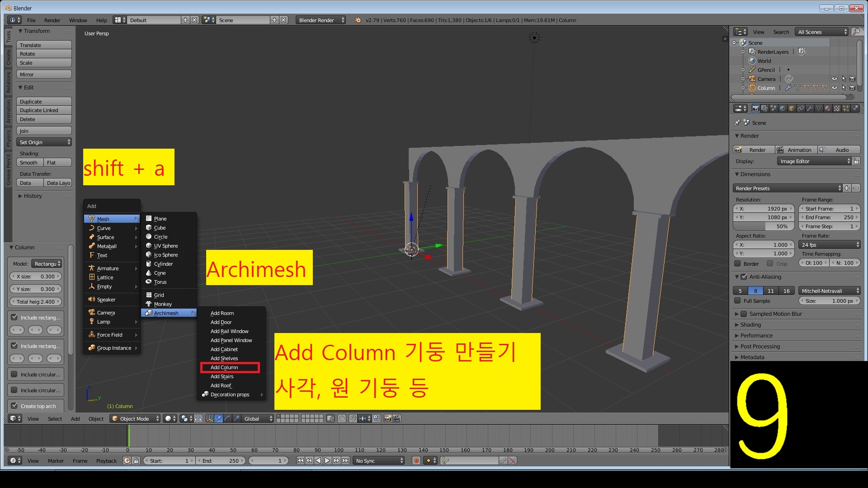This screenshot has width=868, height=488.
Task: Open the Object properties tab cube icon
Action: tap(792, 108)
